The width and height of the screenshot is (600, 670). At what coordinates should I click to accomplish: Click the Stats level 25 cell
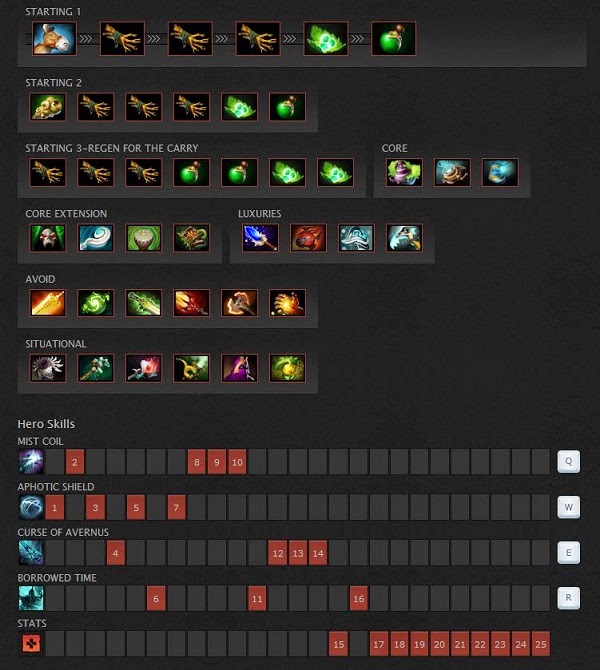tap(541, 644)
